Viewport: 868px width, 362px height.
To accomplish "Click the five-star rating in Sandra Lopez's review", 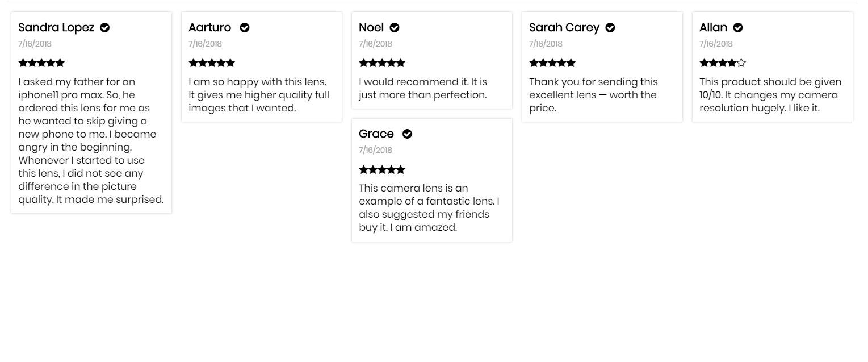I will pos(41,63).
